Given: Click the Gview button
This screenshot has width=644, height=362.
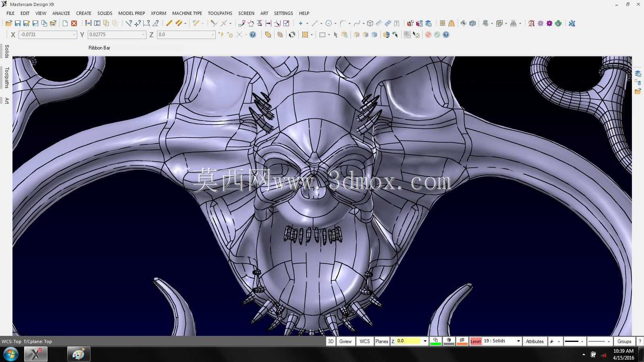Looking at the screenshot, I should 345,341.
